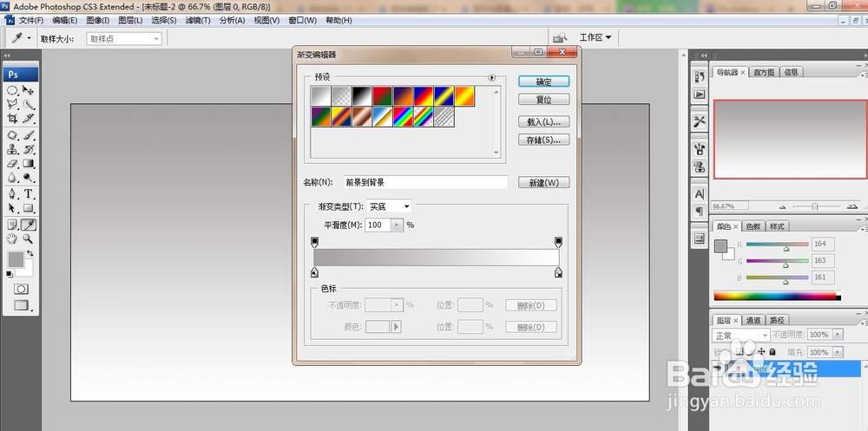Click the 复位 button
This screenshot has height=431, width=868.
pos(543,100)
